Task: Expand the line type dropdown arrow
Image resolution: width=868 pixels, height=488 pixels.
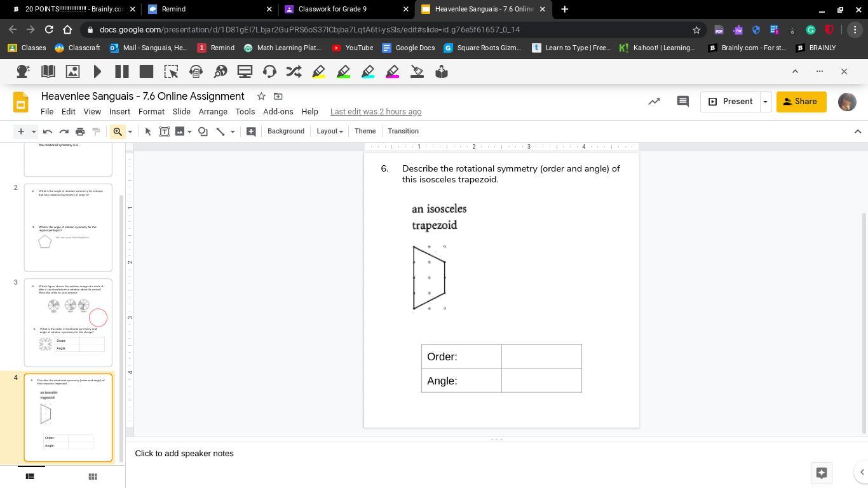Action: click(233, 132)
